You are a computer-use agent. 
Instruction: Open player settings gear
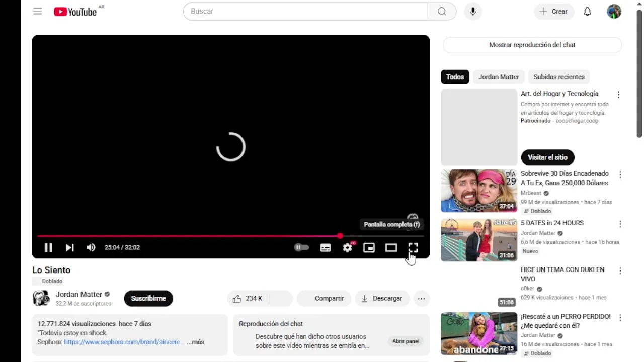pyautogui.click(x=348, y=248)
